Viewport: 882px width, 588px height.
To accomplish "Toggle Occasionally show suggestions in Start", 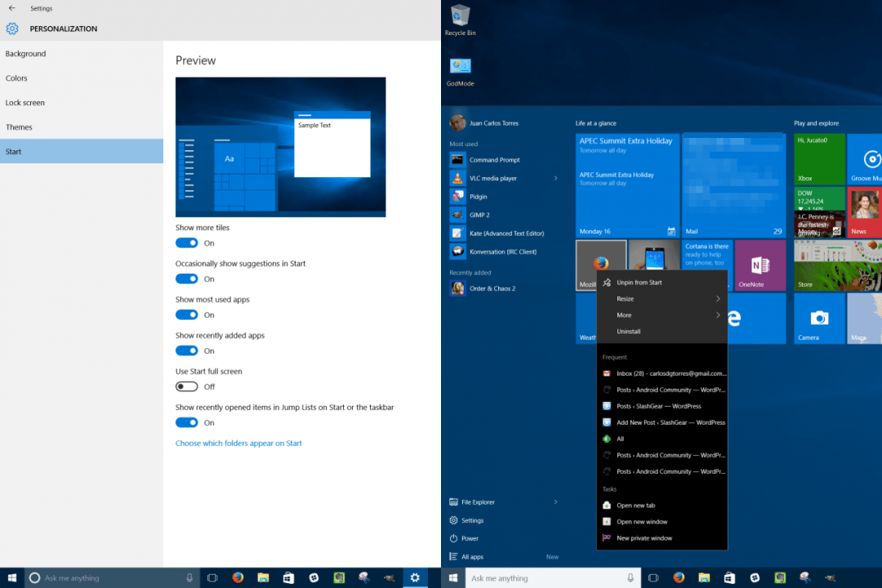I will pyautogui.click(x=187, y=279).
